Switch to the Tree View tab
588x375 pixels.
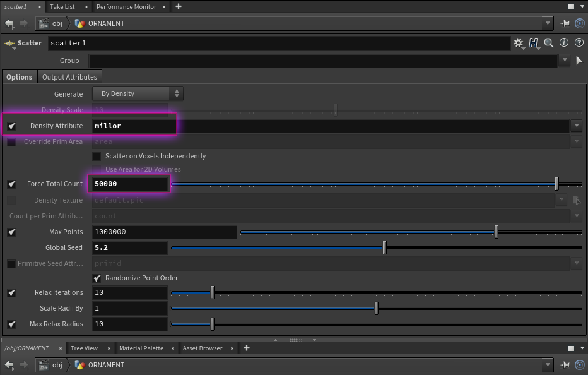tap(84, 348)
